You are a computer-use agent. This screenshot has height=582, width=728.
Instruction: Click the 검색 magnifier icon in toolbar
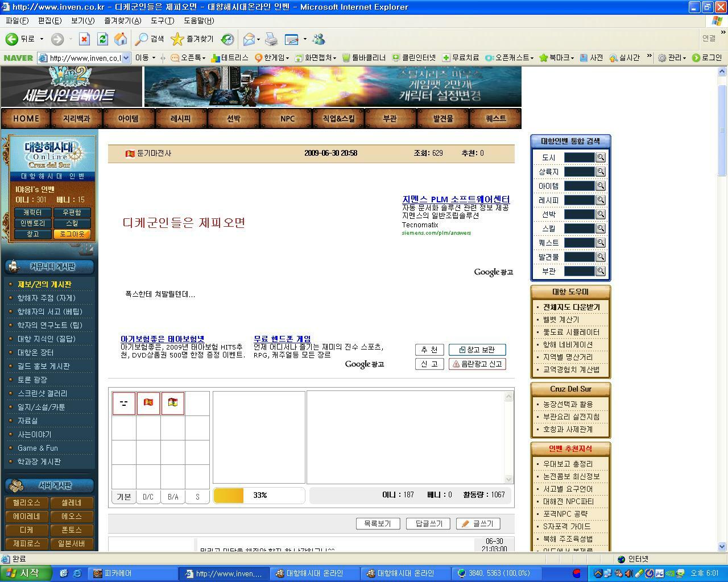pos(142,39)
